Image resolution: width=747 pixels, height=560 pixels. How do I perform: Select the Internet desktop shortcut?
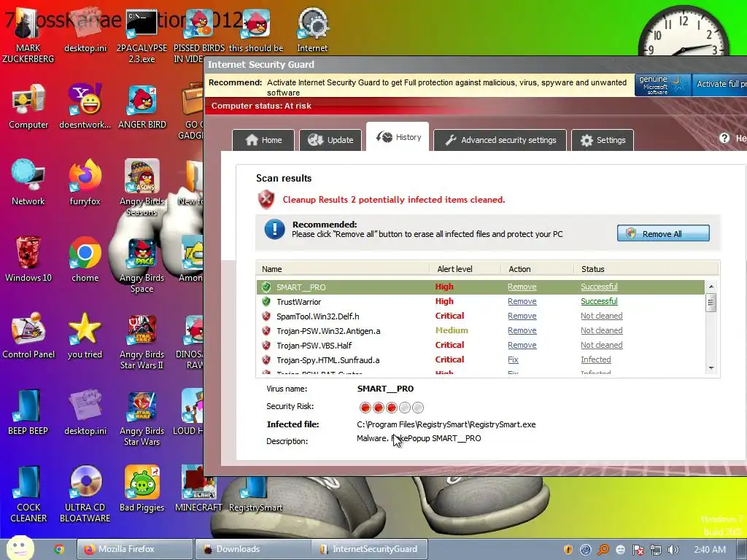coord(312,29)
